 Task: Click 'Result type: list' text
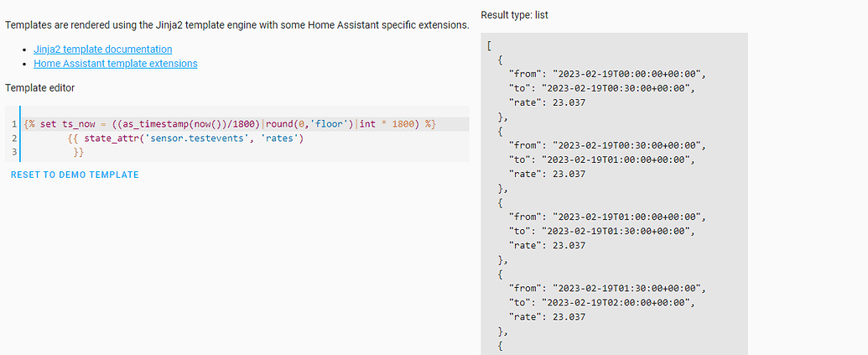pos(514,15)
